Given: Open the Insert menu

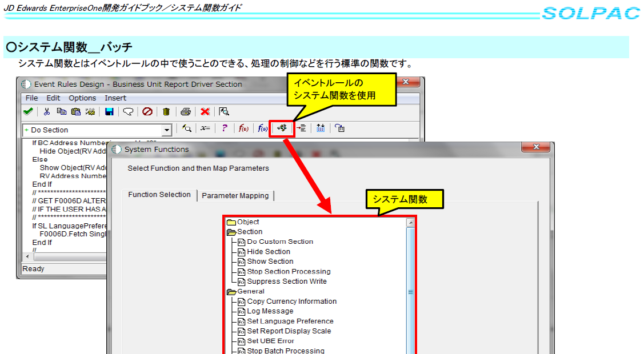Looking at the screenshot, I should (115, 98).
